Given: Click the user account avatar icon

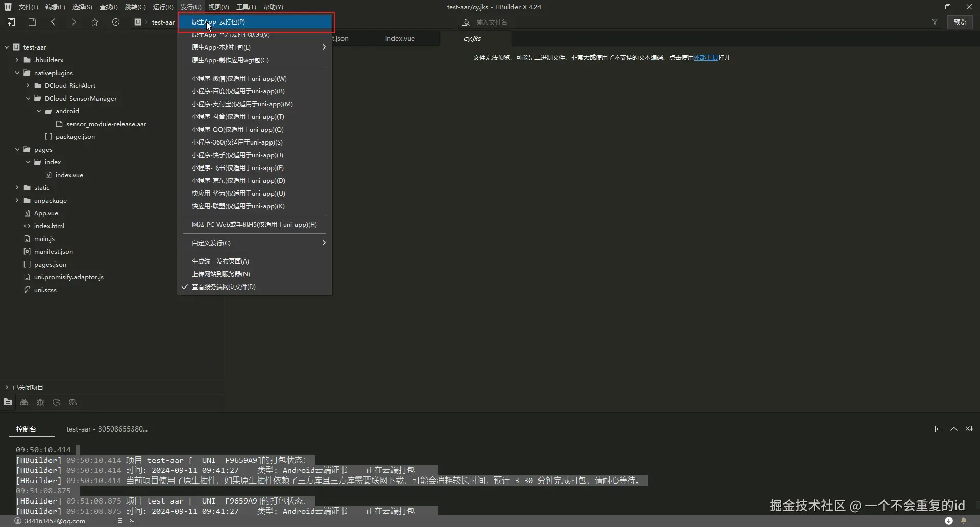Looking at the screenshot, I should point(18,521).
